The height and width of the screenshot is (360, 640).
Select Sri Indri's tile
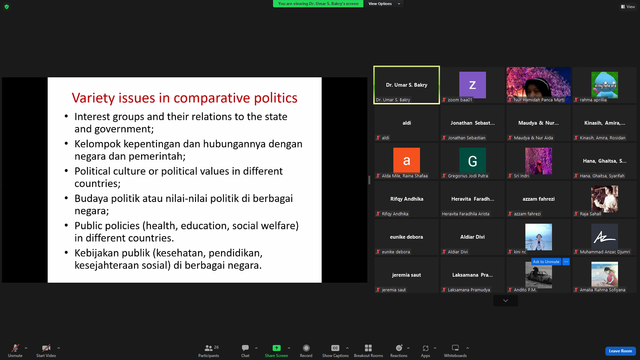click(538, 161)
